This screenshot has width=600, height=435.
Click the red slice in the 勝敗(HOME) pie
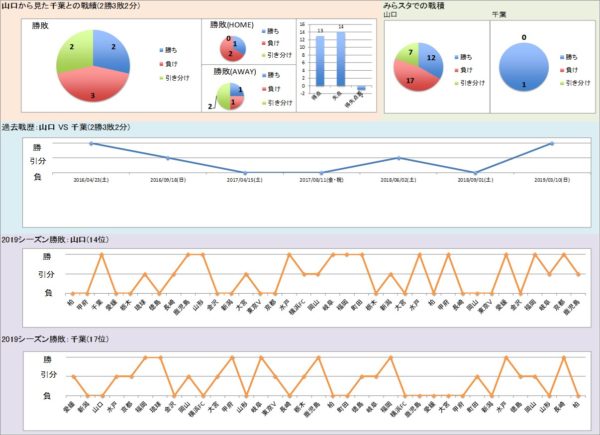tap(231, 53)
